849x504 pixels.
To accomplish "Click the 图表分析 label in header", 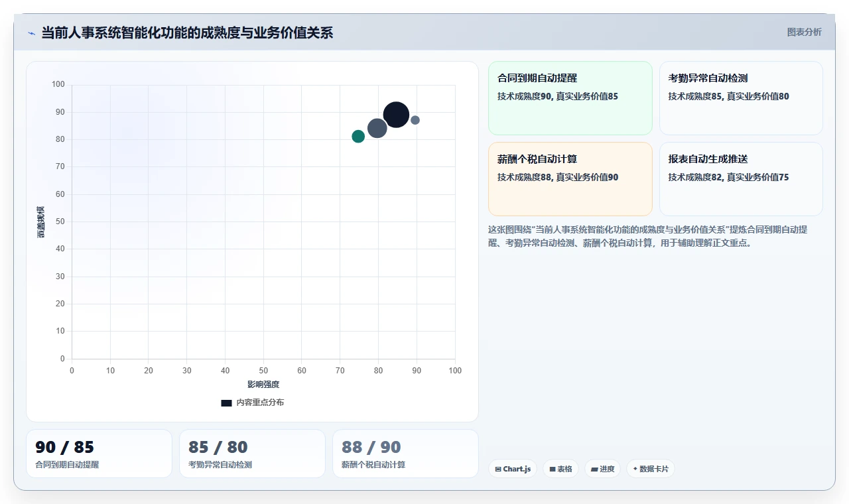I will click(x=804, y=32).
